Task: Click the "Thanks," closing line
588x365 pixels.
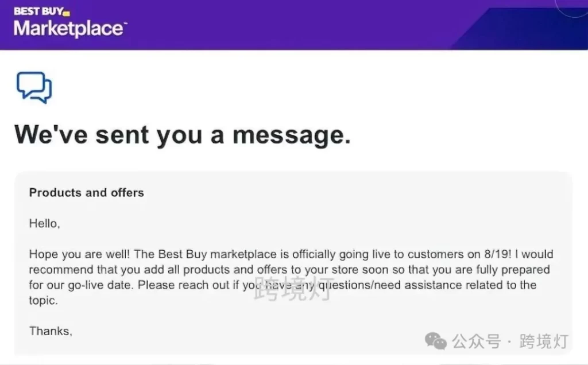Action: tap(51, 331)
